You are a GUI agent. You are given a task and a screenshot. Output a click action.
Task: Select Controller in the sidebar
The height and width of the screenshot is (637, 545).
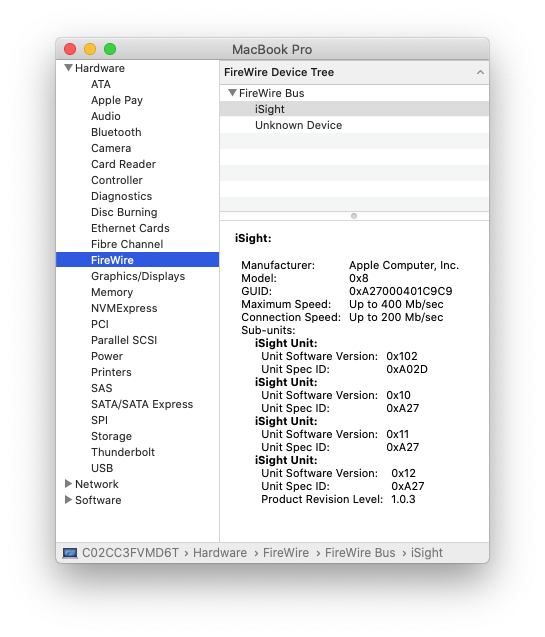[117, 180]
